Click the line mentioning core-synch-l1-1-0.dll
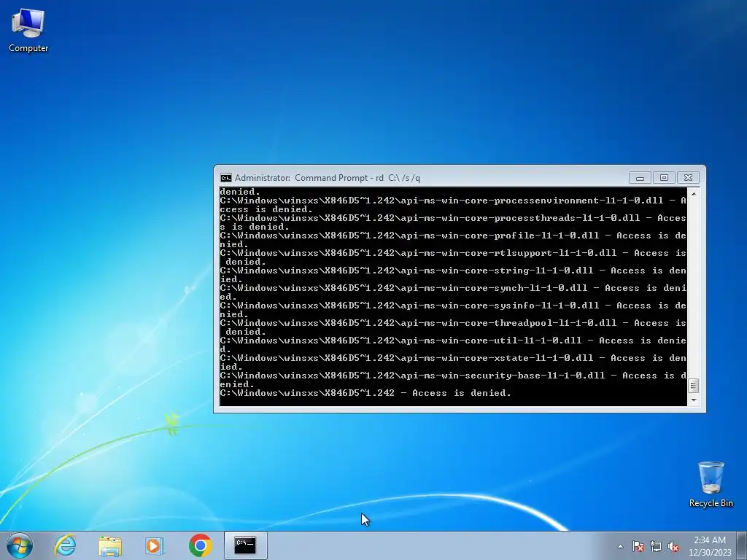The width and height of the screenshot is (747, 560). 453,292
